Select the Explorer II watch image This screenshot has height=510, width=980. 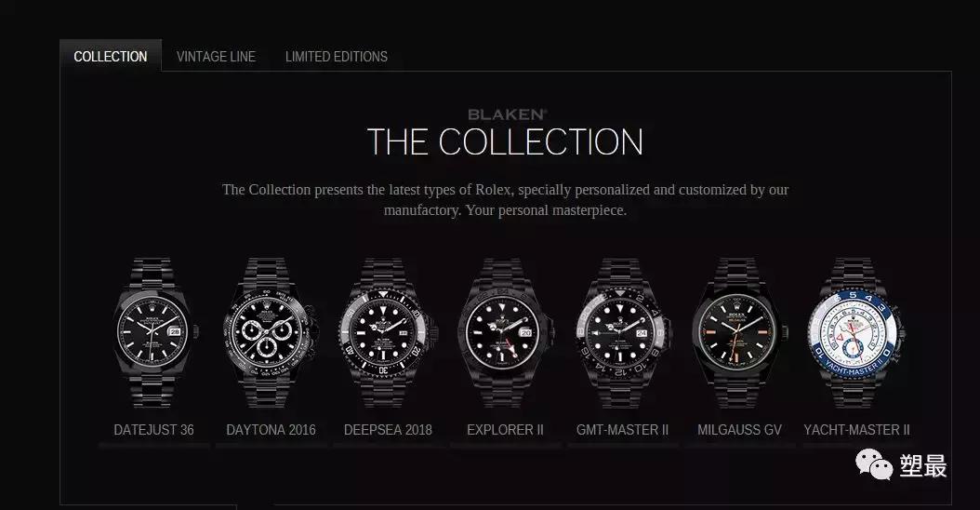tap(505, 333)
